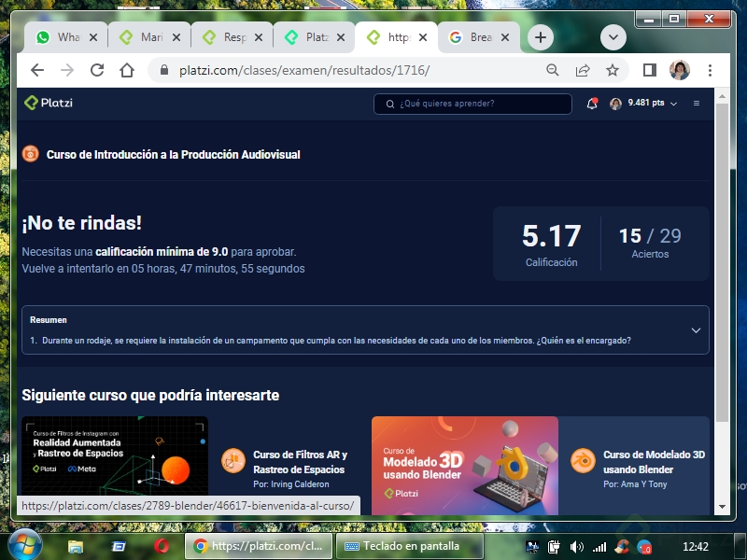Close the active https tab
This screenshot has height=560, width=747.
423,37
